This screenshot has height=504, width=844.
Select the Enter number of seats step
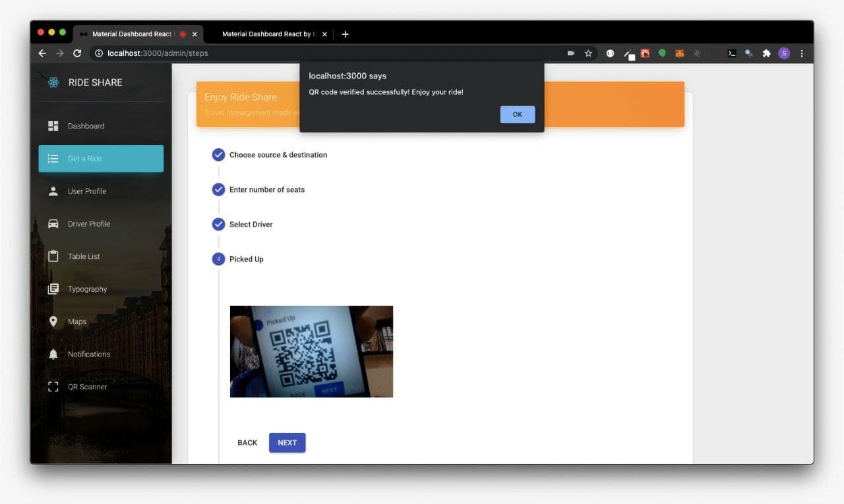(258, 190)
